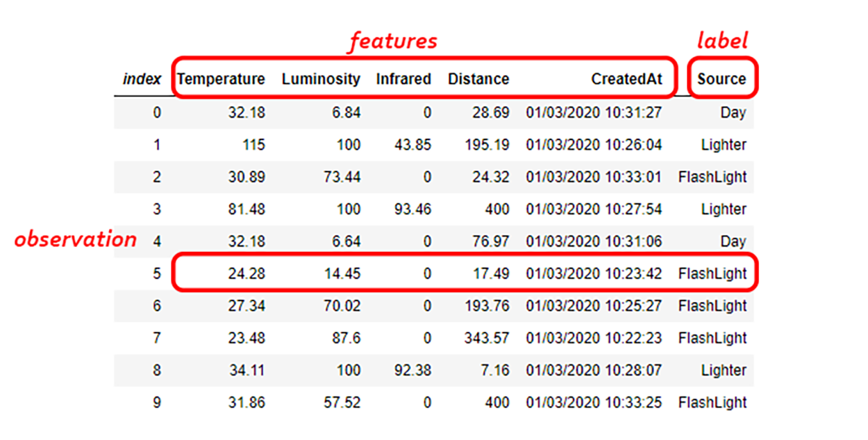Select the Distance column header
868x440 pixels.
coord(478,79)
